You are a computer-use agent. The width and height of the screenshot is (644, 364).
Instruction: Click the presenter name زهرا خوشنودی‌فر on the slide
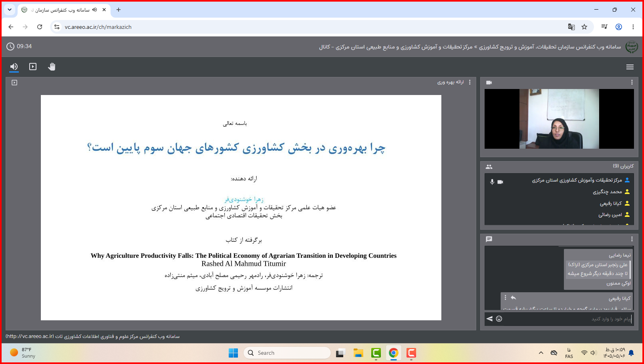(244, 199)
